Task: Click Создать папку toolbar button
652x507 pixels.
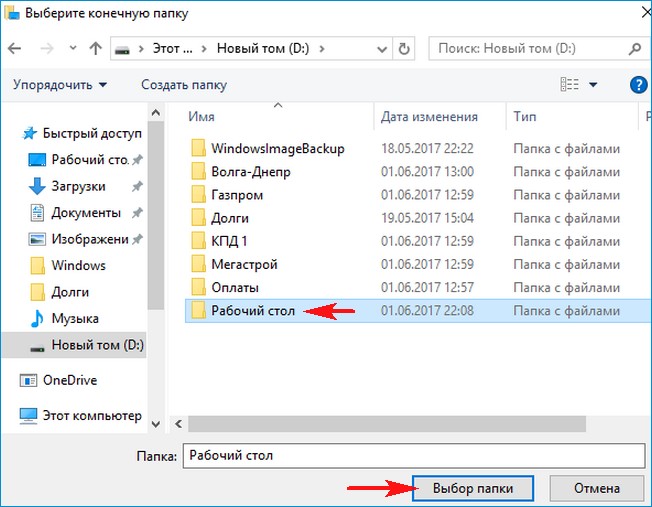Action: [184, 85]
